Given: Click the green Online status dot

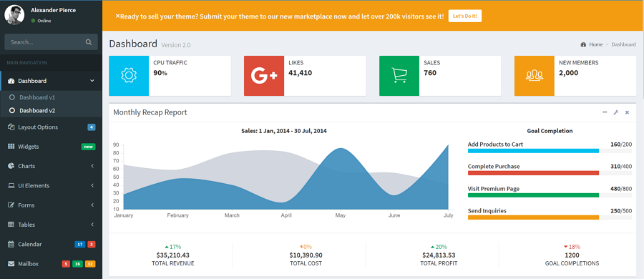Looking at the screenshot, I should pyautogui.click(x=33, y=21).
